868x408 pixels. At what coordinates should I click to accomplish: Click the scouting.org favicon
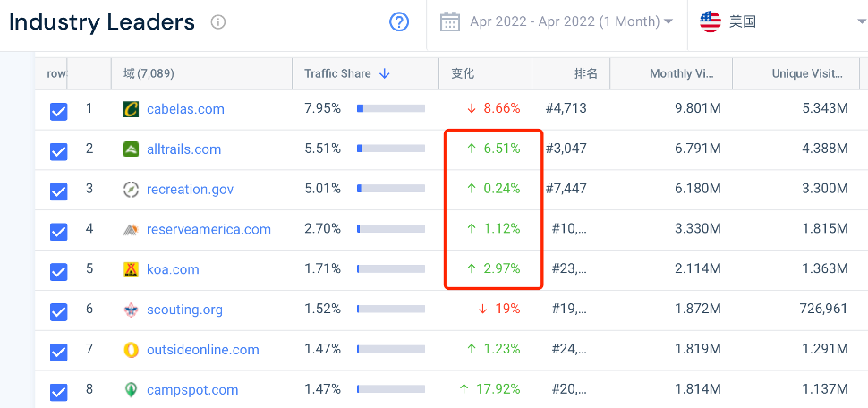131,310
